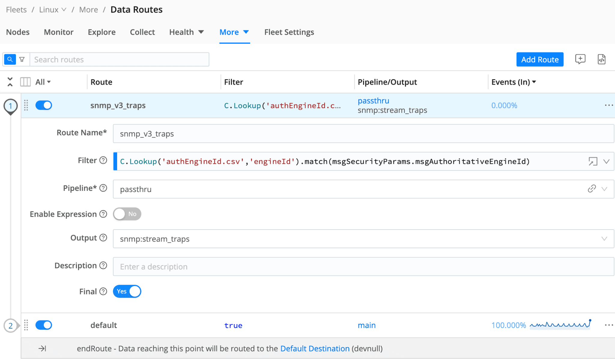615x364 pixels.
Task: Turn off the Final toggle
Action: pos(127,291)
